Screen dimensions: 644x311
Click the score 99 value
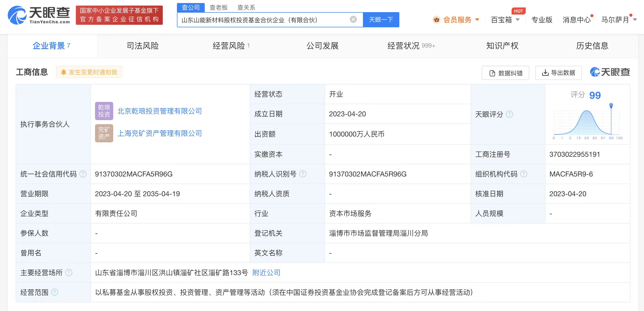[x=595, y=95]
